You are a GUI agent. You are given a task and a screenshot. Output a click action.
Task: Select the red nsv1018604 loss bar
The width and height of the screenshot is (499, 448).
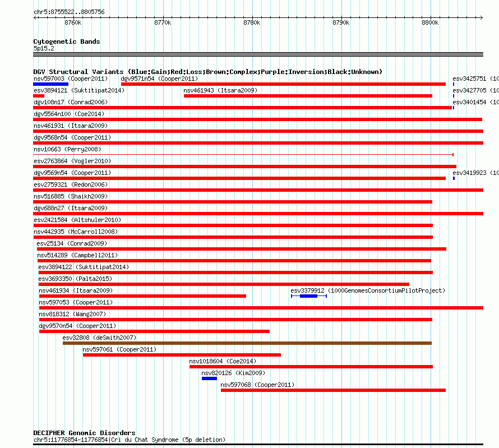(311, 367)
